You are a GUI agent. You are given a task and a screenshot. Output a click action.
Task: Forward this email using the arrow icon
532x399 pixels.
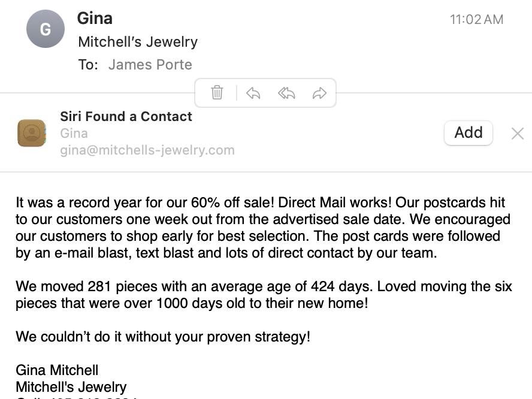point(319,93)
